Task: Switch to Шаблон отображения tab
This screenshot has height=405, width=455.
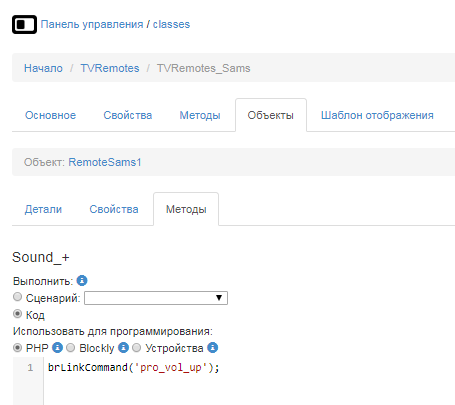Action: point(377,115)
